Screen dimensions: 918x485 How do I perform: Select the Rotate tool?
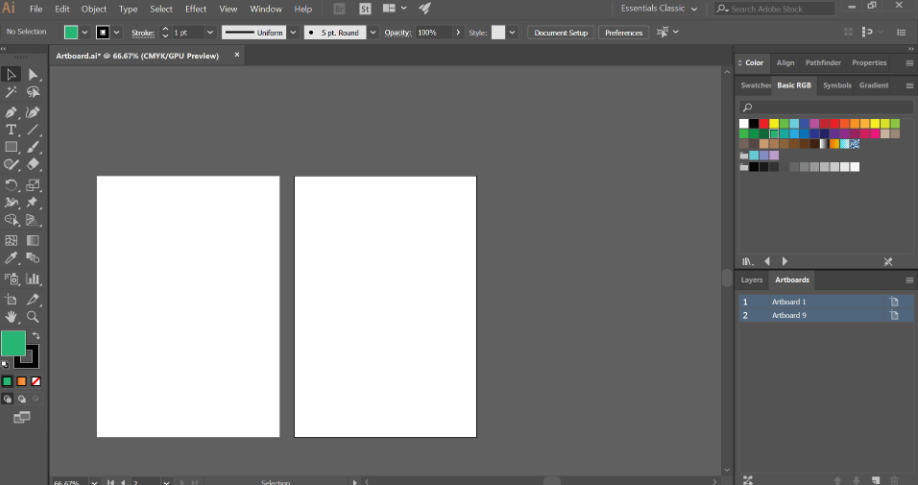point(11,185)
